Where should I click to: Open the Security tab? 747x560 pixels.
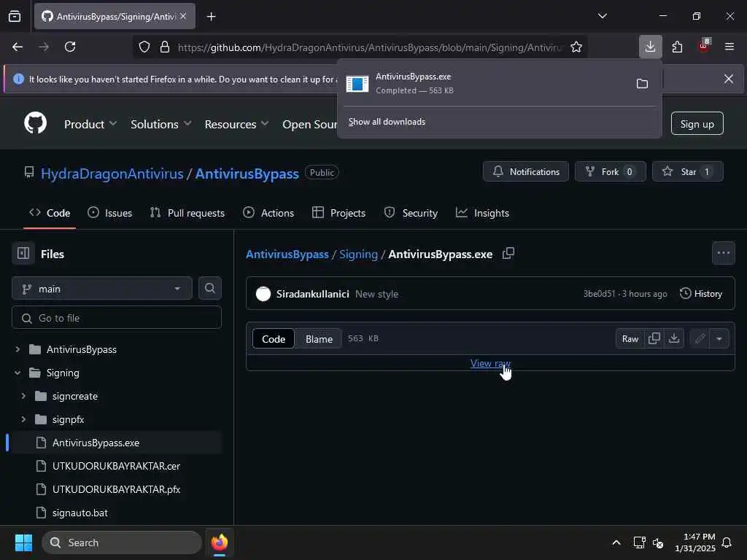point(411,213)
